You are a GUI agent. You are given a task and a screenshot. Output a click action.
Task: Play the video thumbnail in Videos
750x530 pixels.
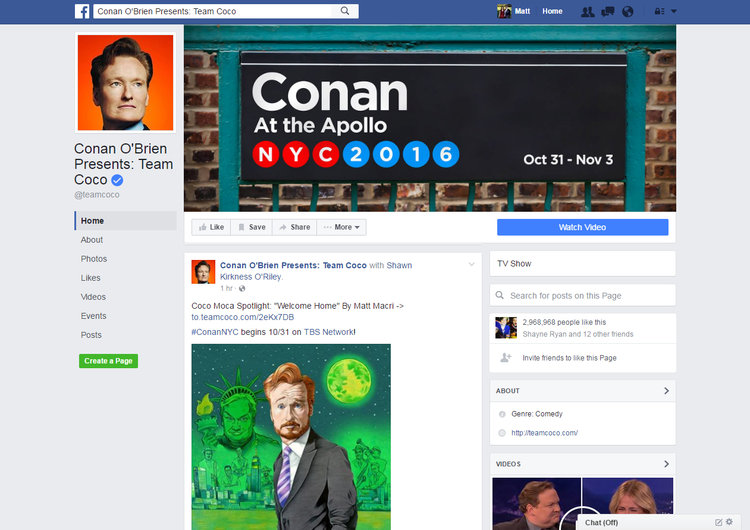(x=583, y=504)
